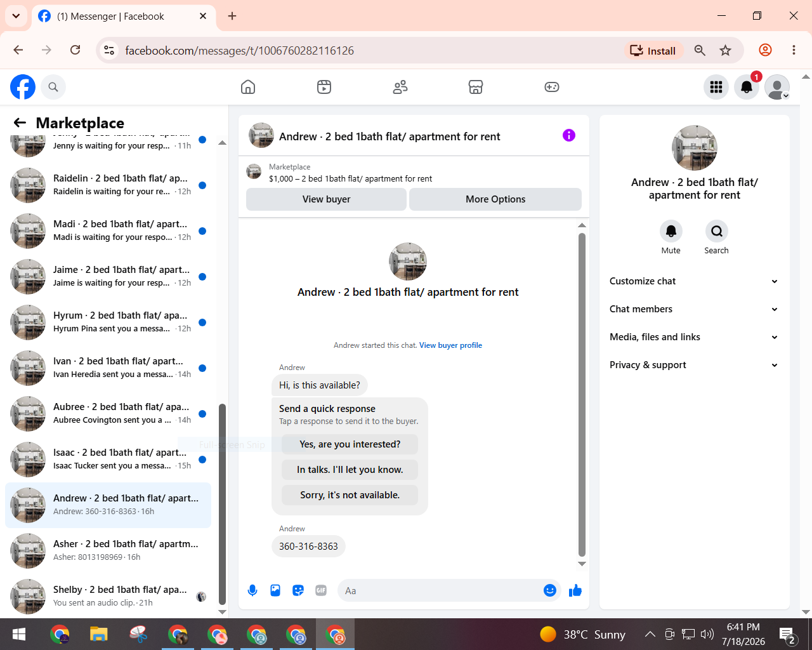
Task: Send 'Yes, are you interested?' quick response
Action: tap(350, 444)
